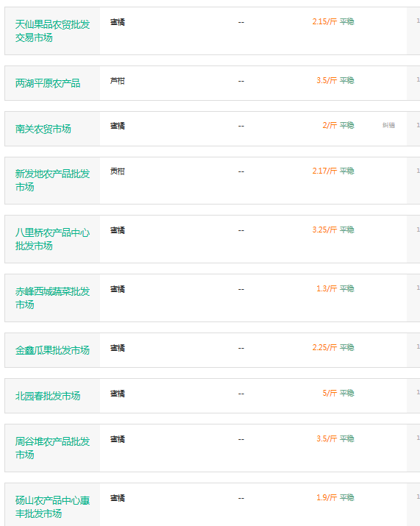Open the 北园春批发市场 link
The width and height of the screenshot is (420, 526).
tap(48, 396)
